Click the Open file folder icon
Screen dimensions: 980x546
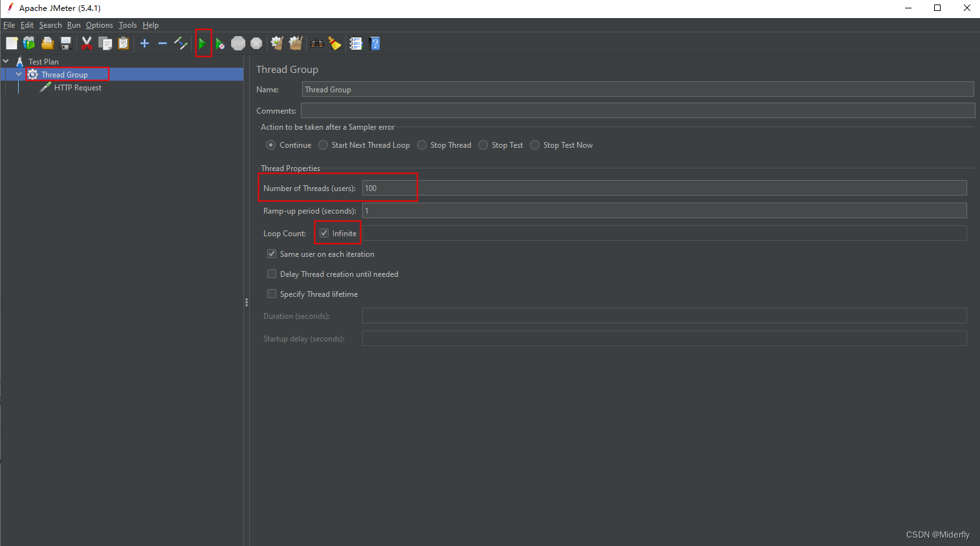[47, 43]
